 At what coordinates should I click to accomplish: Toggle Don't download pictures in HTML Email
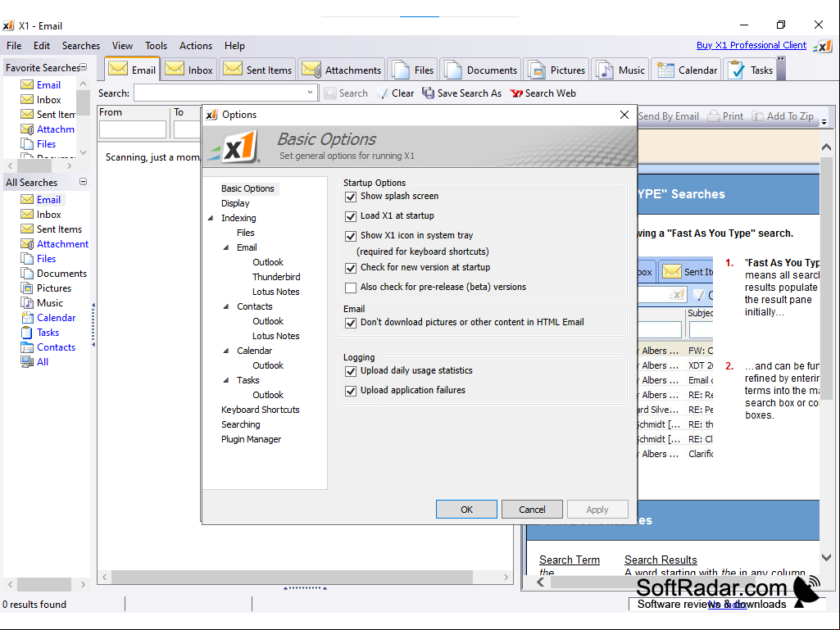(351, 323)
